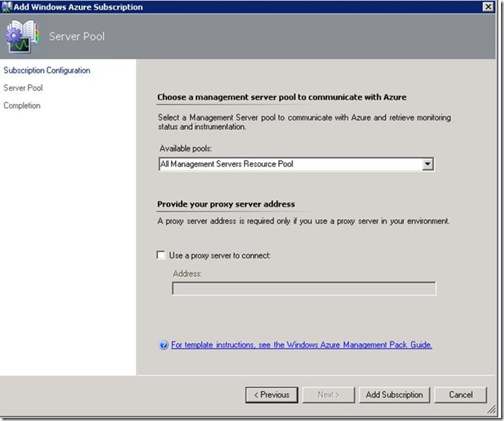Click the Server Pool wizard header icon
The image size is (504, 421).
click(22, 36)
